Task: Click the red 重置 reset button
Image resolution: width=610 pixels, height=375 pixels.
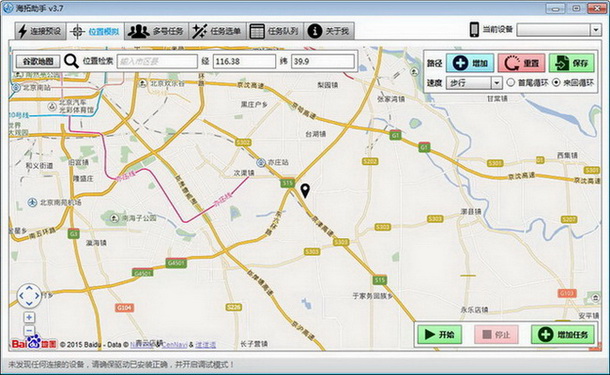Action: point(521,63)
